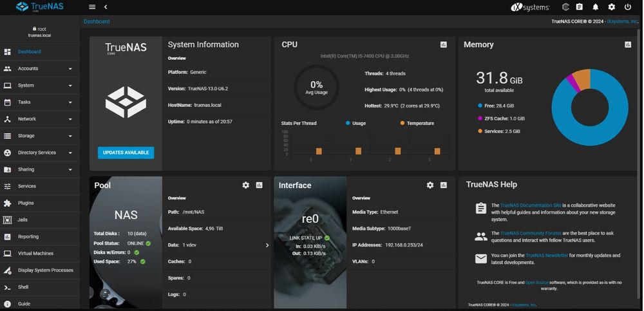Click the orange Services legend dot
The height and width of the screenshot is (311, 644).
tap(480, 131)
